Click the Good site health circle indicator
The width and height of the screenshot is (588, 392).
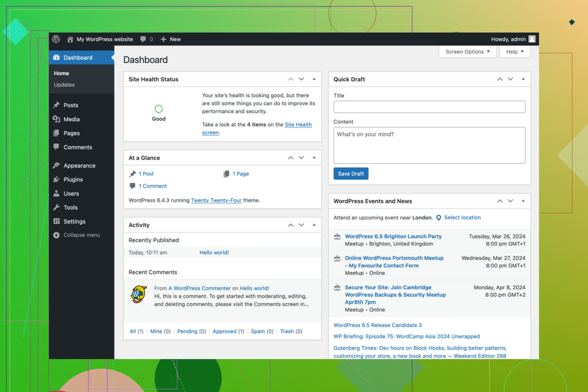pos(159,109)
